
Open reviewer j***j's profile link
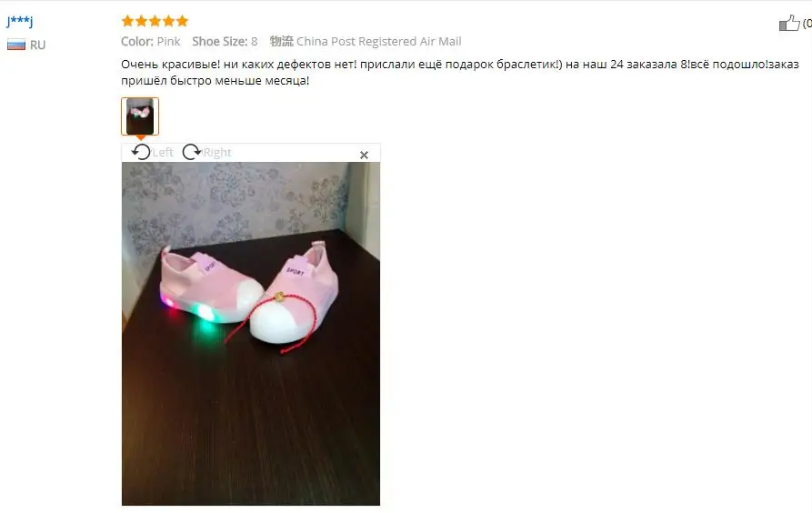click(20, 21)
